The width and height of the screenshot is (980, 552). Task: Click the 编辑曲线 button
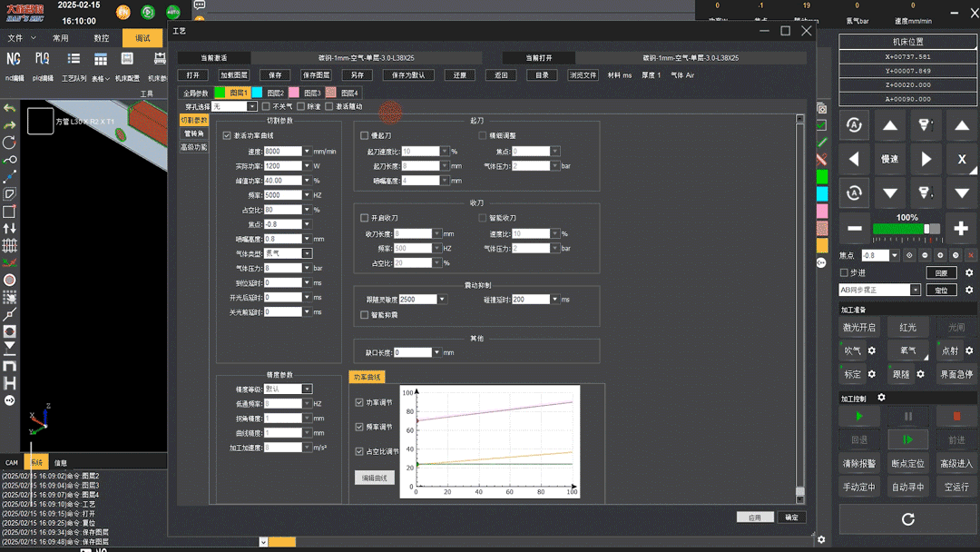tap(374, 478)
